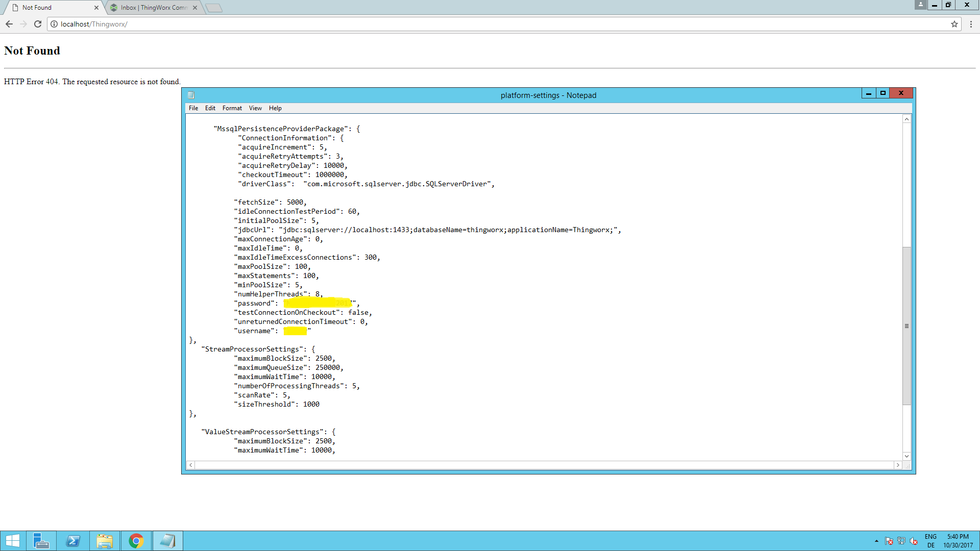
Task: Show hidden system tray icons
Action: coord(876,541)
